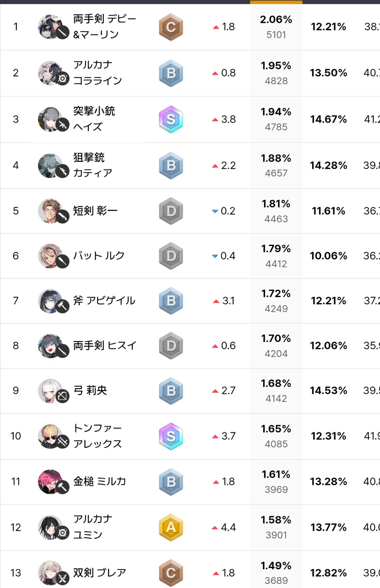This screenshot has height=588, width=380.
Task: Click the blue down arrow beside 0.2
Action: (215, 211)
